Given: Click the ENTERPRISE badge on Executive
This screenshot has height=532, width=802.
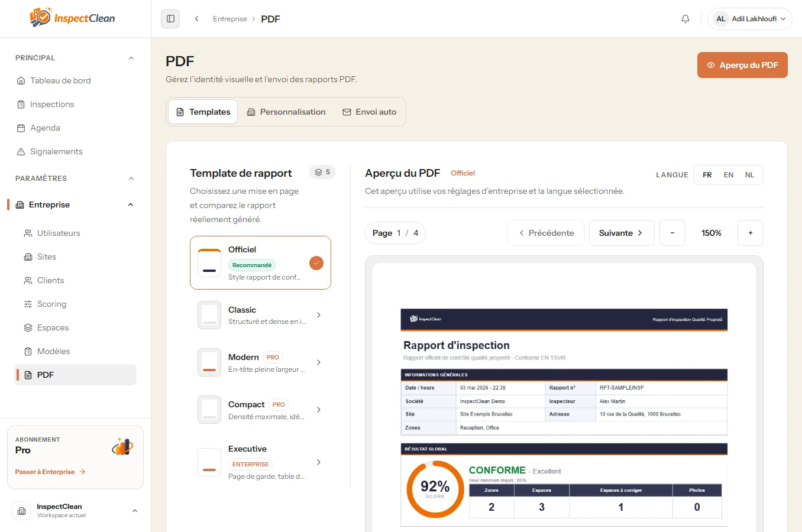Looking at the screenshot, I should tap(250, 464).
